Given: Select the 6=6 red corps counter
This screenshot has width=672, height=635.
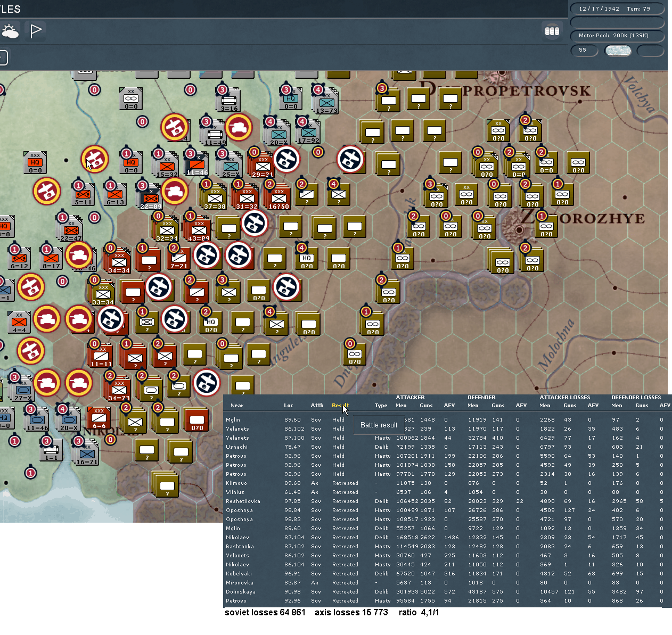Looking at the screenshot, I should pyautogui.click(x=100, y=418).
